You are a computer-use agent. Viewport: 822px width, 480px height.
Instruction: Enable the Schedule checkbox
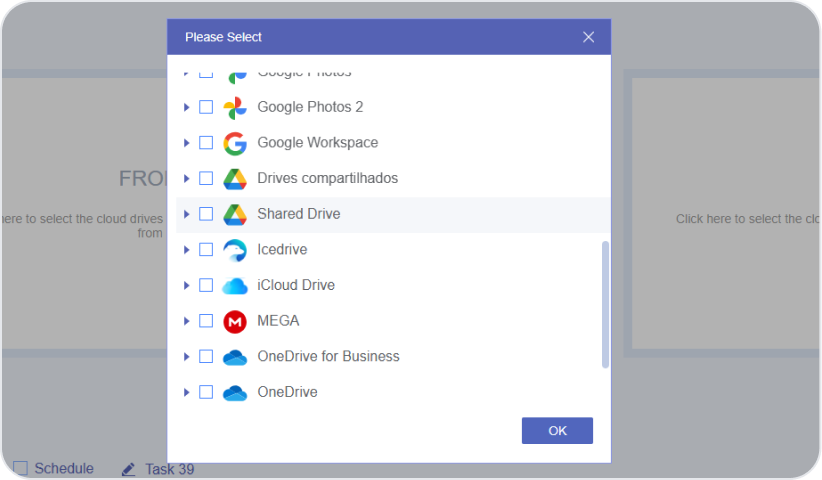click(20, 468)
